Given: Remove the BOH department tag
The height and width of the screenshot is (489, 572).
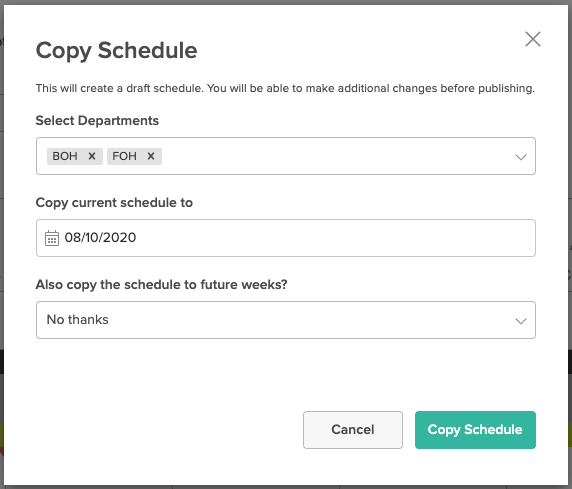Looking at the screenshot, I should 92,156.
